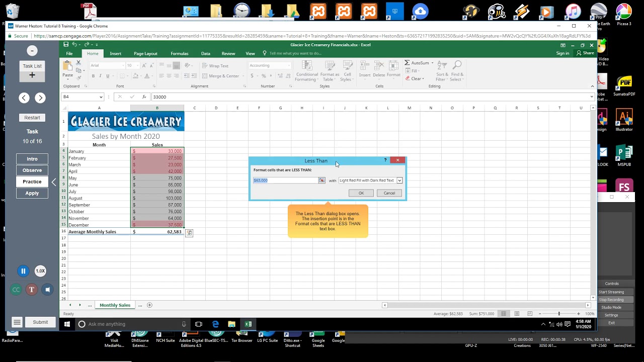
Task: Open the Name Box dropdown showing B4
Action: (x=101, y=97)
